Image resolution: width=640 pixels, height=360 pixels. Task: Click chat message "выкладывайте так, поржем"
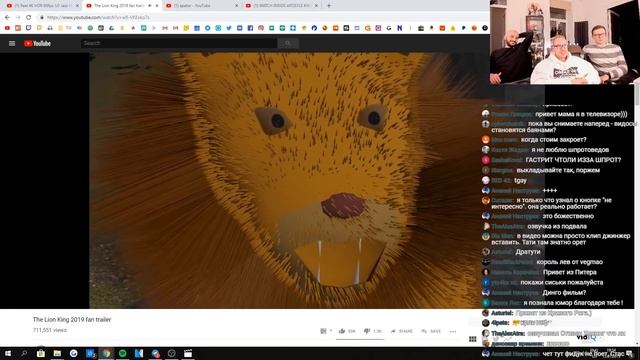(558, 170)
